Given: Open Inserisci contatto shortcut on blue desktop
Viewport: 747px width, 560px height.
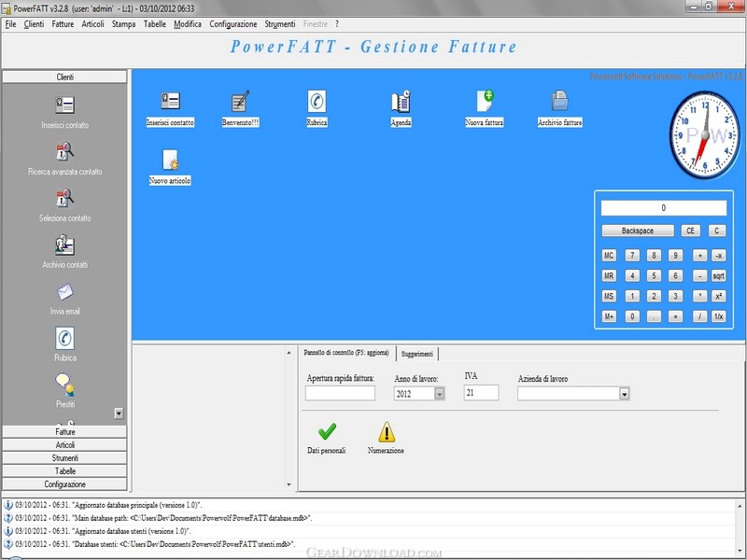Looking at the screenshot, I should [170, 101].
